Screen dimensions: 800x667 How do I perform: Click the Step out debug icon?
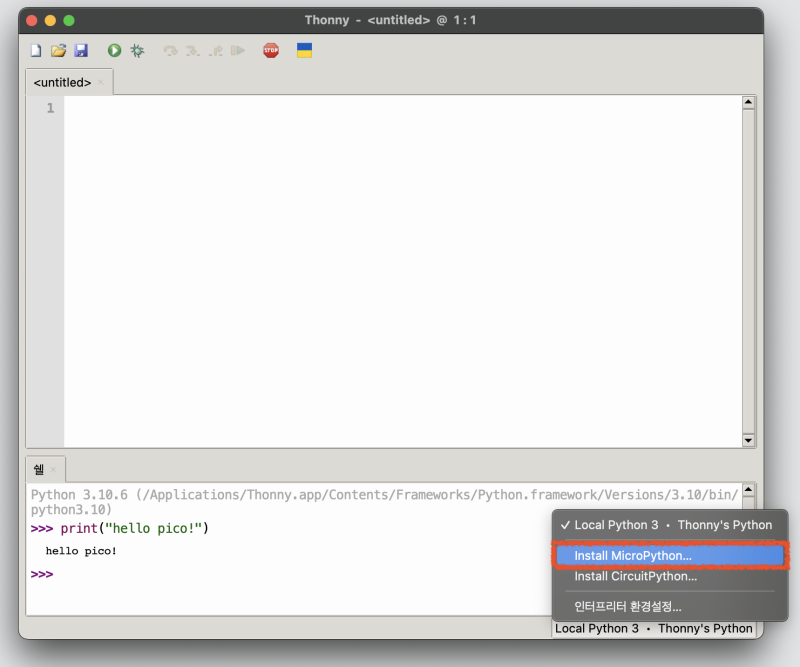(215, 51)
